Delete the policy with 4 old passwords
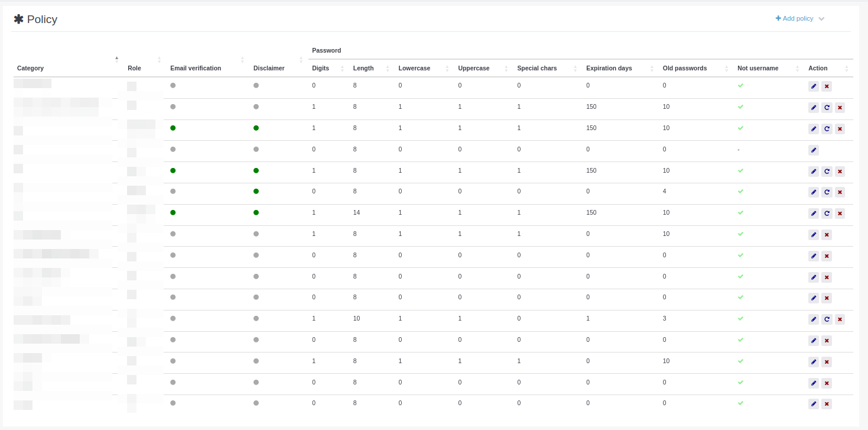Screen dimensions: 868x430 tap(840, 192)
